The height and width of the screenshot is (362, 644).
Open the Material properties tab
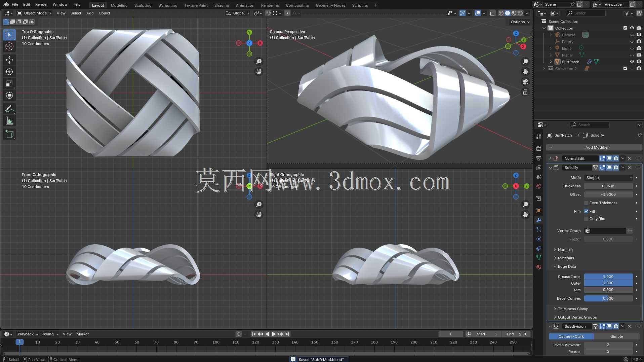click(539, 267)
